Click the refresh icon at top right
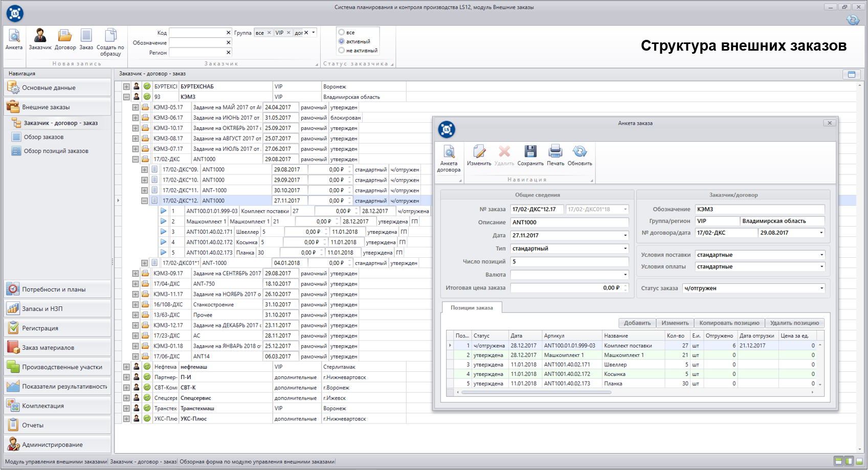 point(853,20)
